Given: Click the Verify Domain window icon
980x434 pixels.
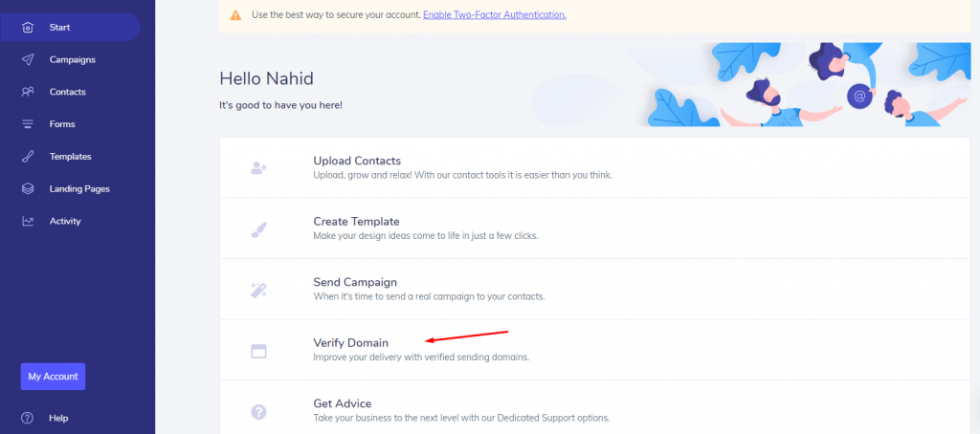Looking at the screenshot, I should click(x=258, y=352).
